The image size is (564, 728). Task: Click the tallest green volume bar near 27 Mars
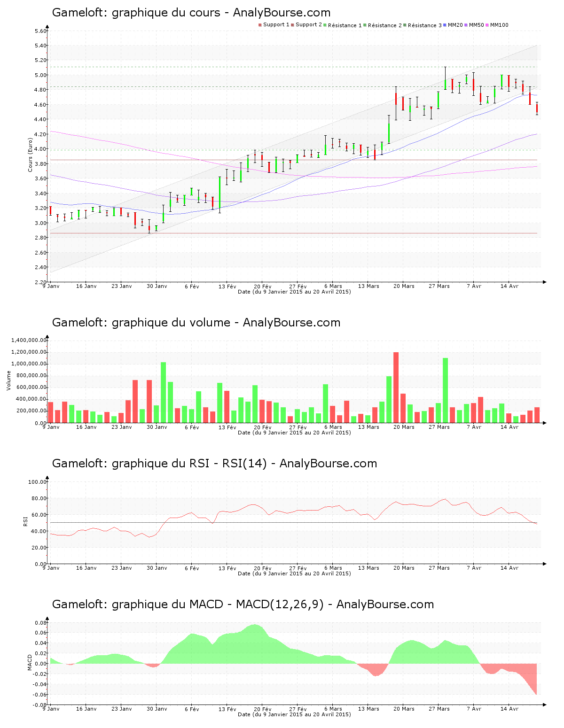pos(445,390)
